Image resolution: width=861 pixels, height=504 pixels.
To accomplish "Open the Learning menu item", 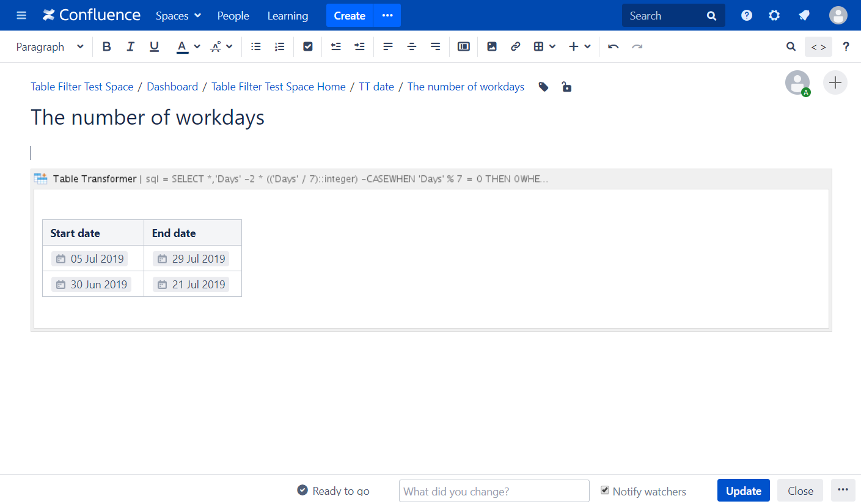I will (x=288, y=16).
